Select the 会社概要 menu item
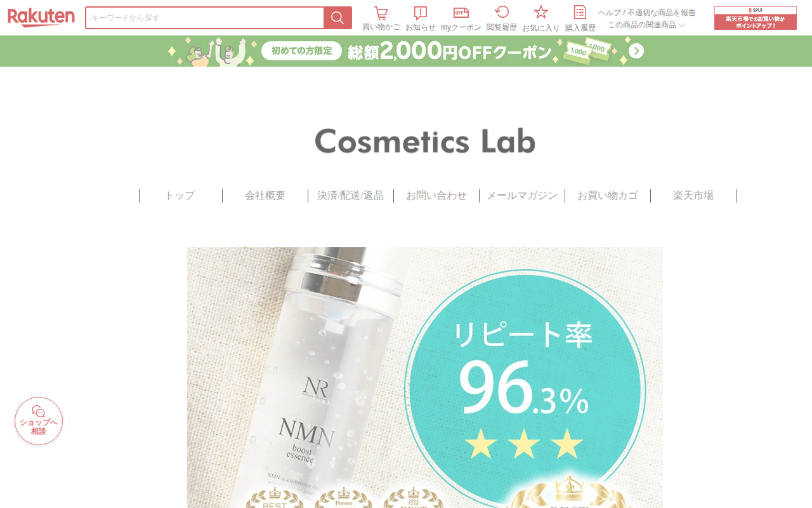Viewport: 812px width, 508px height. (265, 196)
